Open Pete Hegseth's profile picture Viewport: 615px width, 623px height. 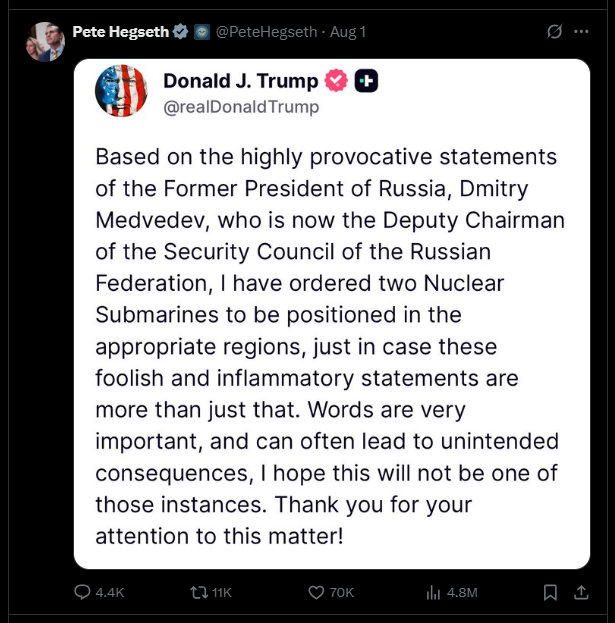click(45, 42)
